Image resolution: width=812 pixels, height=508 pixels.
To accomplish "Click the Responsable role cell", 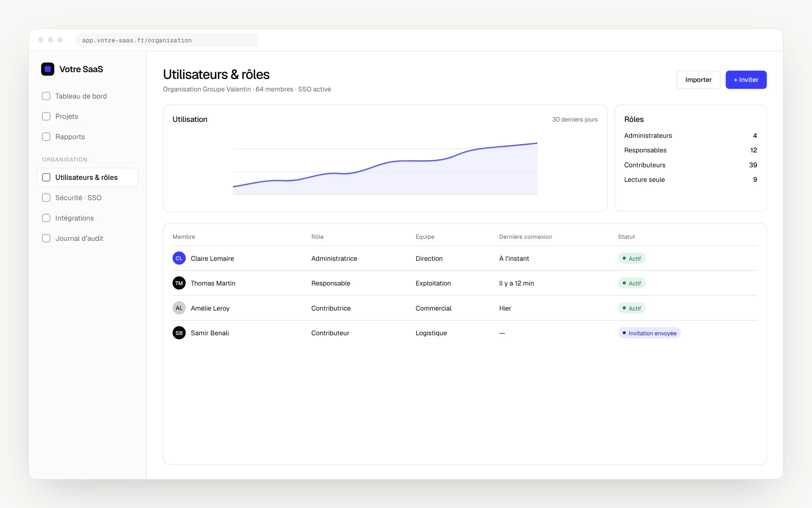I will (331, 283).
